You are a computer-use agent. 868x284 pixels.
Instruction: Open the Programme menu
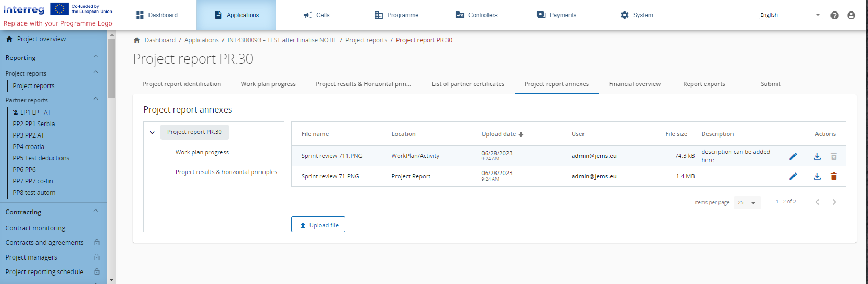[x=396, y=15]
